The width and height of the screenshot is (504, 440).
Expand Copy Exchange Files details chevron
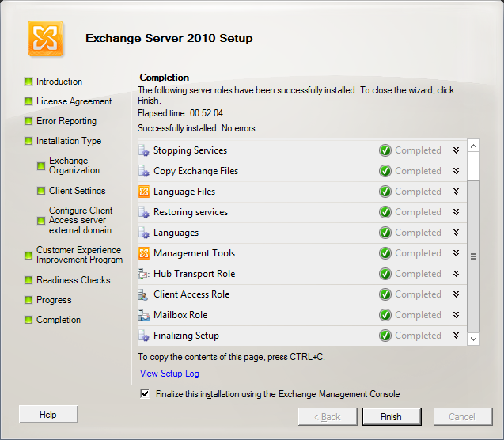pos(456,171)
